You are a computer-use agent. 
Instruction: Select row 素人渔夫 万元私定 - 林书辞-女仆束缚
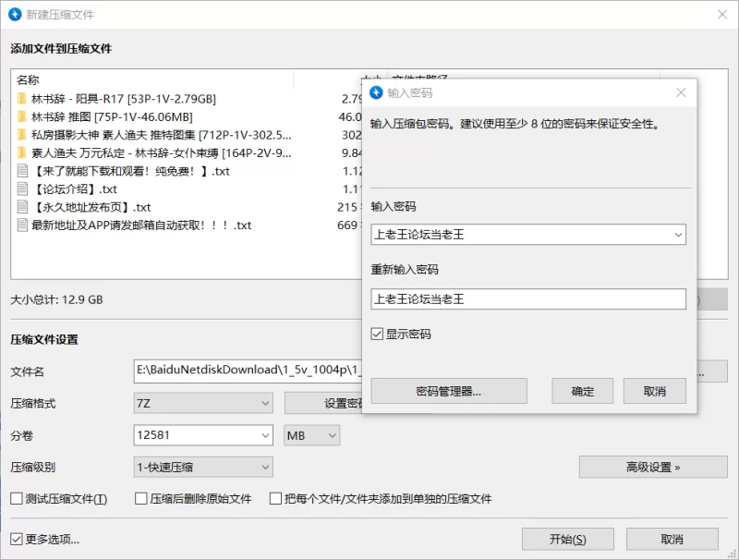point(161,152)
